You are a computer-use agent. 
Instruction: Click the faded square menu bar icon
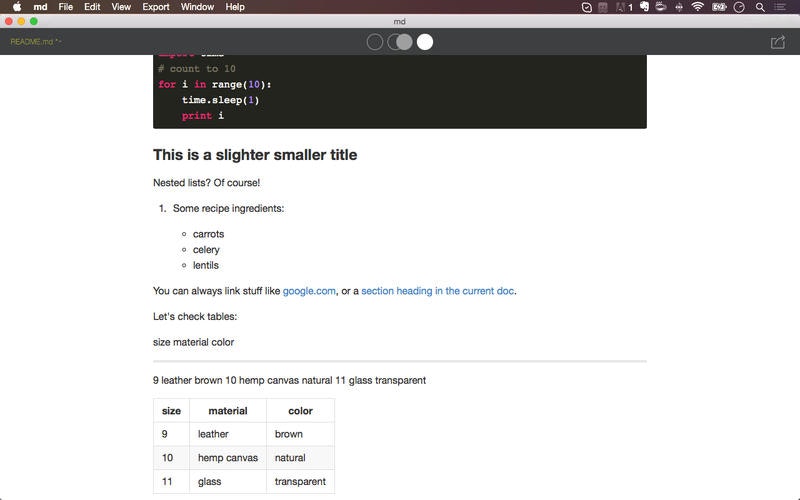(x=603, y=7)
